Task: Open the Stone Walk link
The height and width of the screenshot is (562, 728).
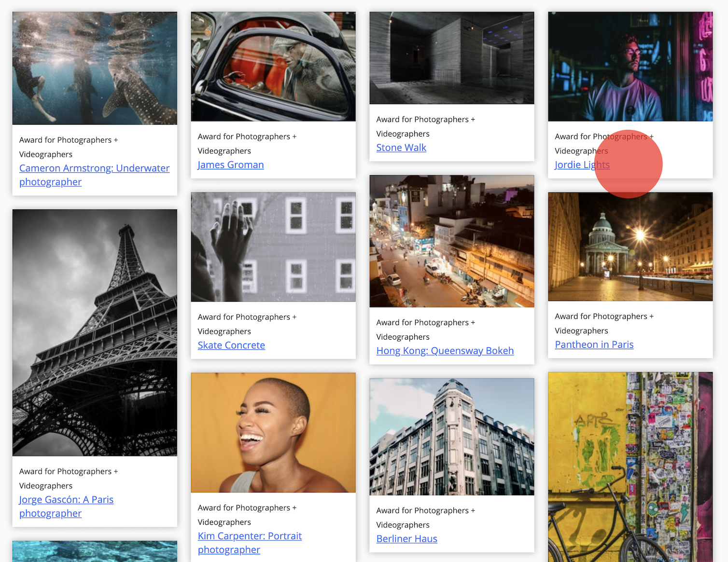Action: pyautogui.click(x=401, y=148)
